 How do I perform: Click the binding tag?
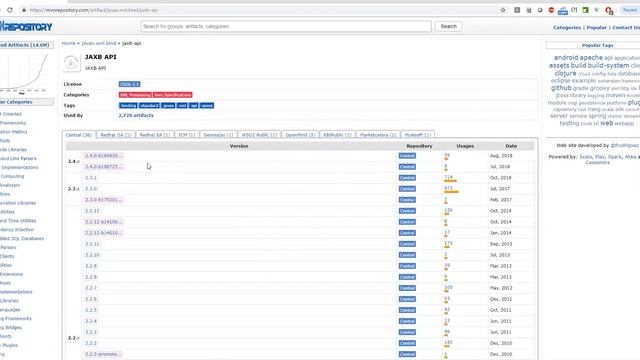pyautogui.click(x=128, y=105)
